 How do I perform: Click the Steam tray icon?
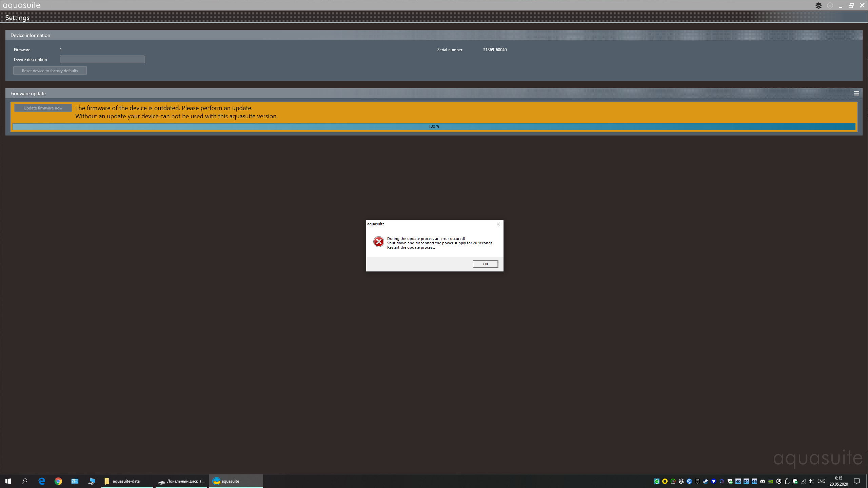pyautogui.click(x=706, y=481)
